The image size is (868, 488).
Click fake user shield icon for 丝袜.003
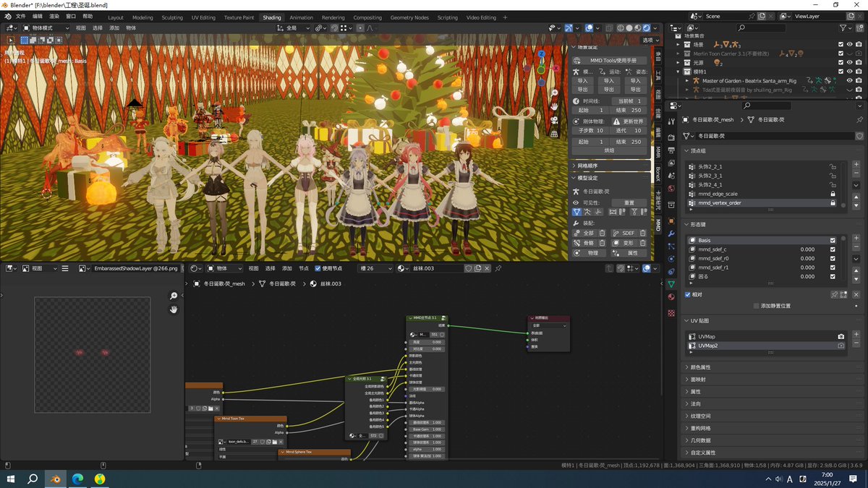tap(468, 268)
